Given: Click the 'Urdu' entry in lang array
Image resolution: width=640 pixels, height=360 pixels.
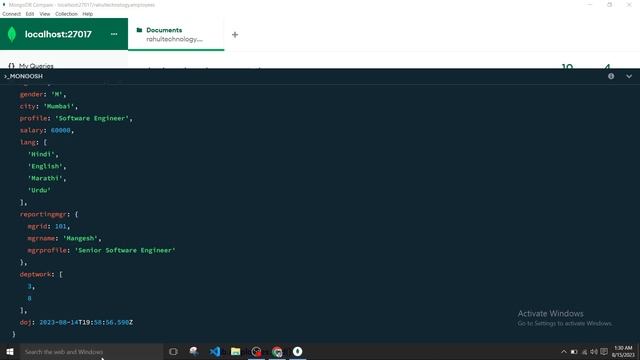Looking at the screenshot, I should (x=39, y=190).
